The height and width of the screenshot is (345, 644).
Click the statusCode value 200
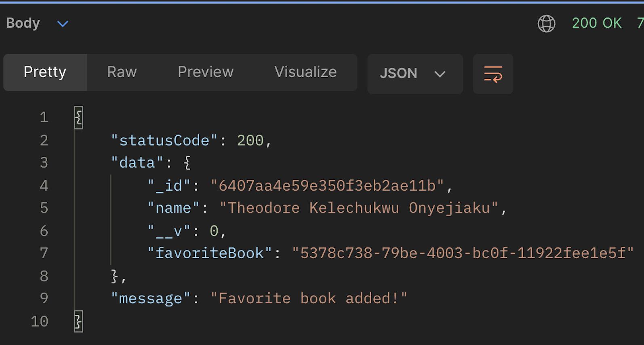[x=250, y=141]
